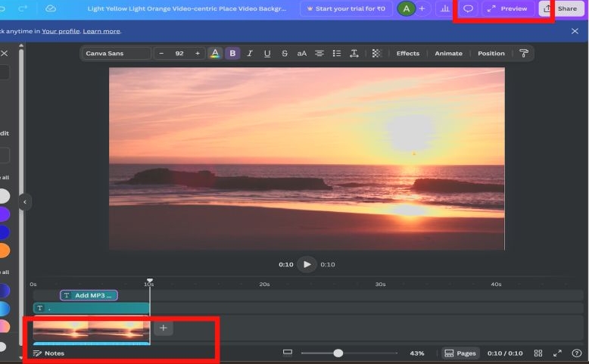Open the Canva Sans font dropdown

pos(117,53)
